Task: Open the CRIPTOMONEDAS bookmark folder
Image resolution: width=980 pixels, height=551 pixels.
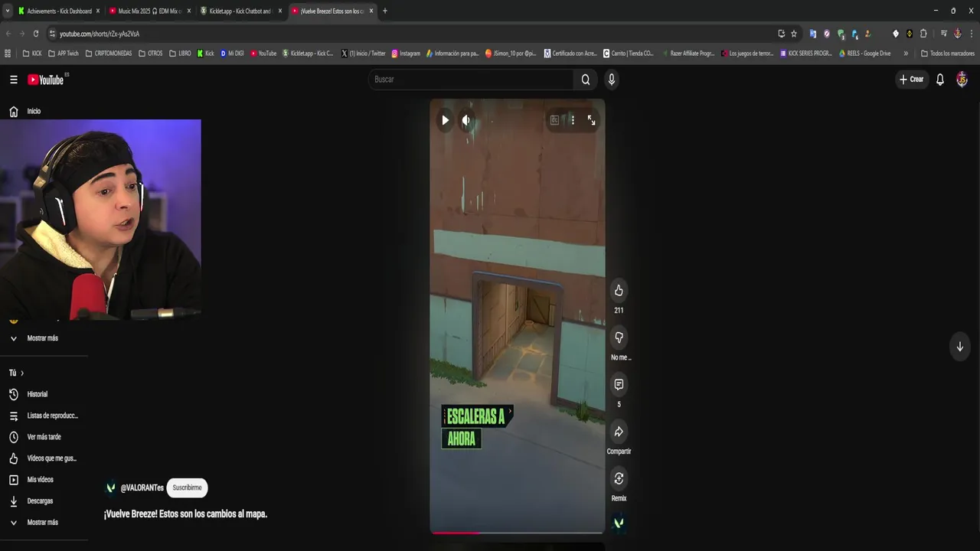Action: 109,54
